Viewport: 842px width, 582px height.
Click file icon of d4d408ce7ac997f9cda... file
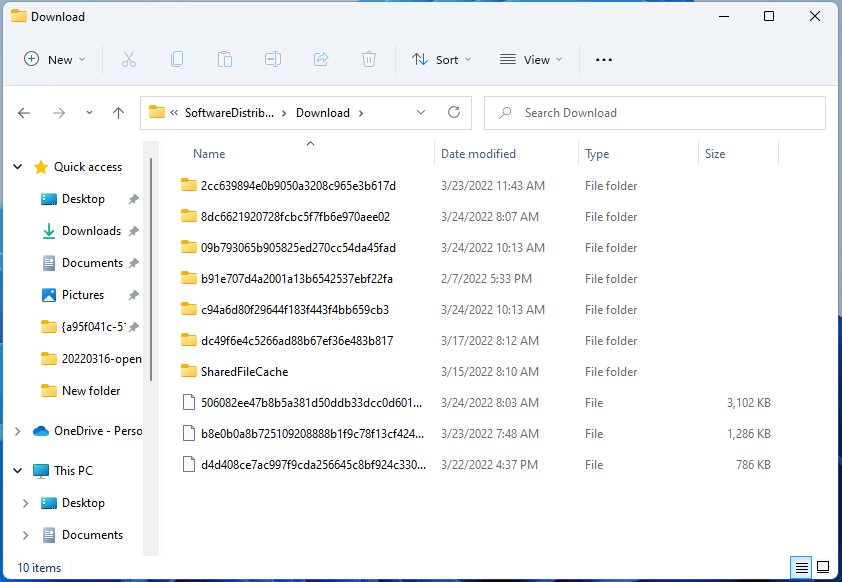click(188, 464)
